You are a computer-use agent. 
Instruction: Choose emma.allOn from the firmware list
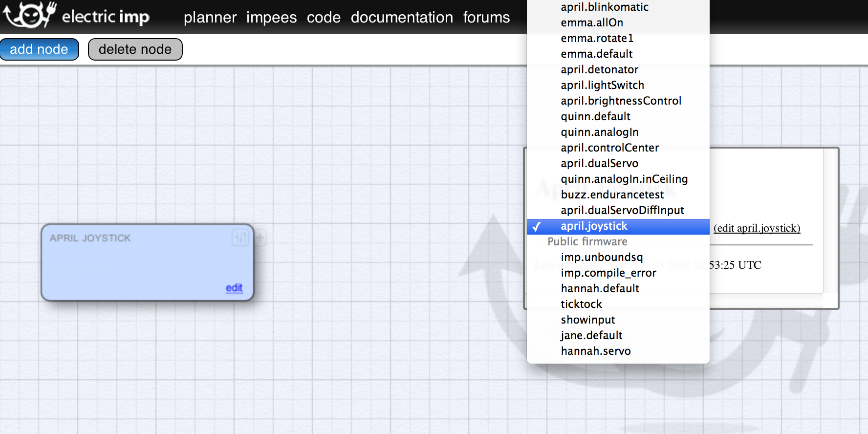tap(618, 22)
